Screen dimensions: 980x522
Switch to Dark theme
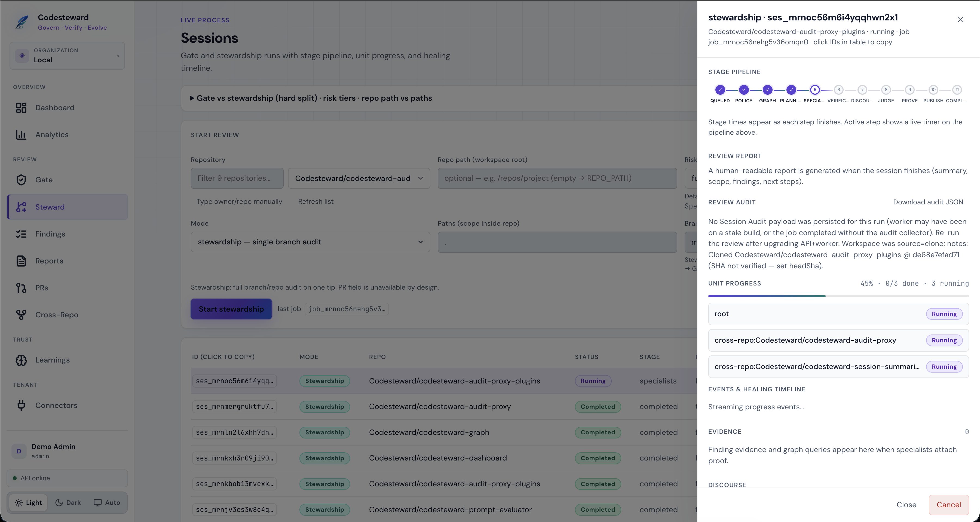(68, 503)
